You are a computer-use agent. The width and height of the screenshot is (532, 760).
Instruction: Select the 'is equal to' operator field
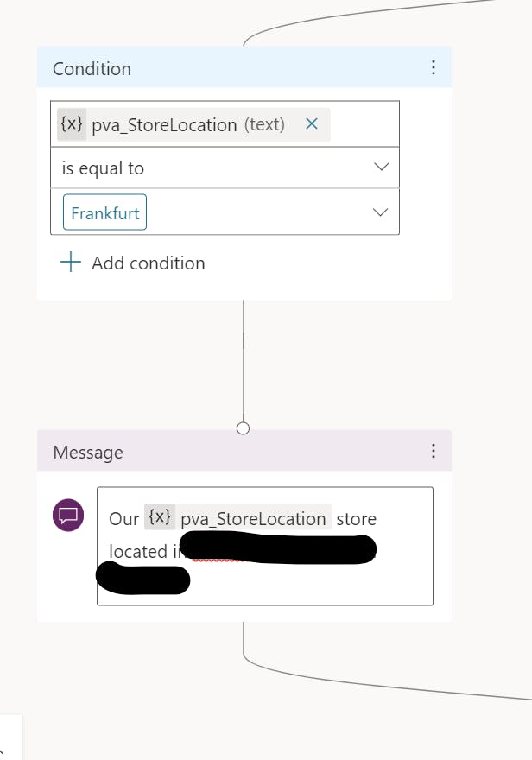pos(225,168)
